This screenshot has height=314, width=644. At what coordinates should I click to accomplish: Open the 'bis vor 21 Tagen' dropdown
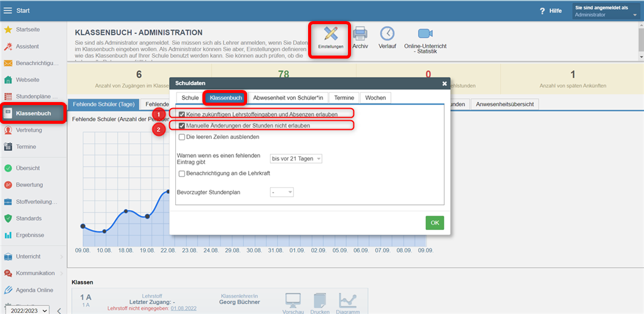pos(296,159)
